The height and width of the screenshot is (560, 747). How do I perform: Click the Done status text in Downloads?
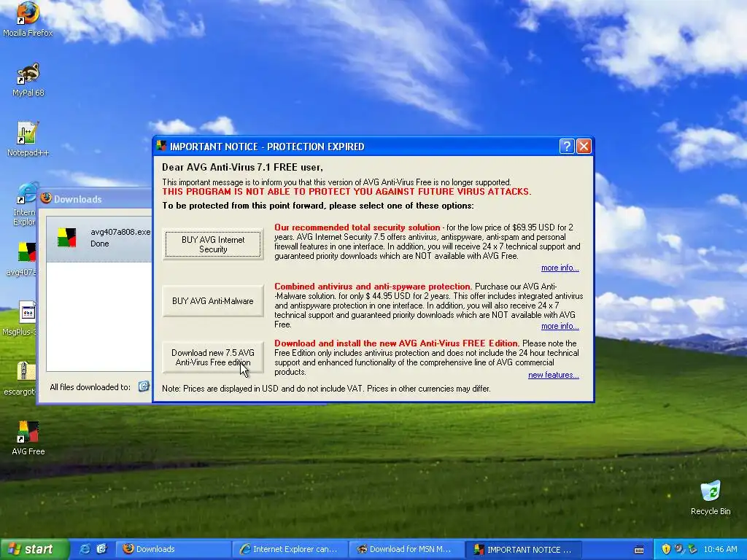coord(99,244)
